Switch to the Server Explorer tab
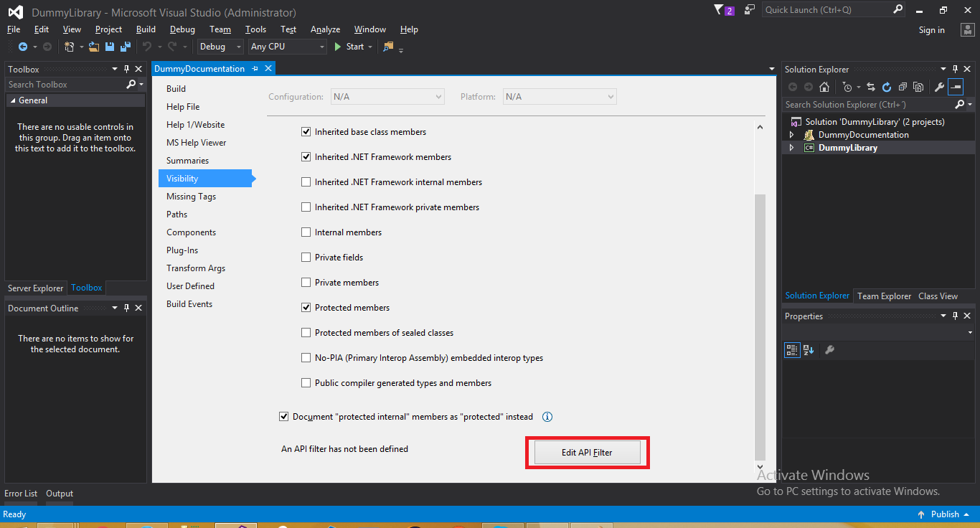 [36, 288]
